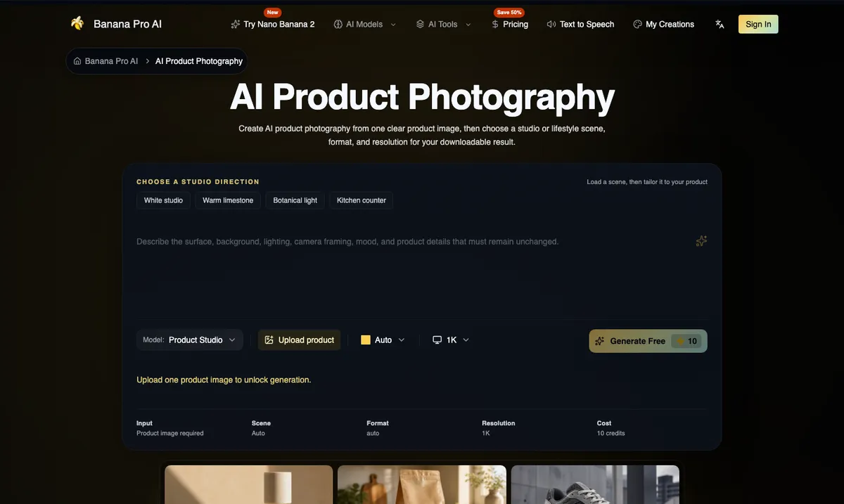Click "Upload one product image to unlock generation."
844x504 pixels.
click(x=224, y=380)
